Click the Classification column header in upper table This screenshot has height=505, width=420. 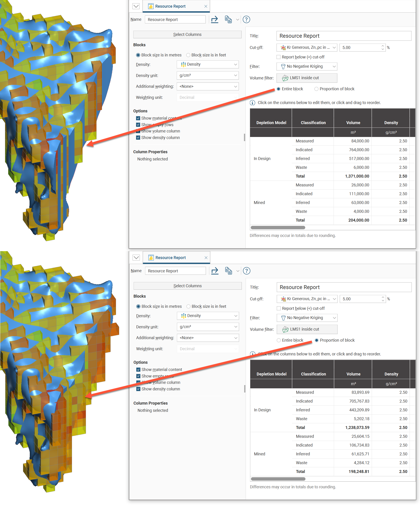tap(313, 123)
